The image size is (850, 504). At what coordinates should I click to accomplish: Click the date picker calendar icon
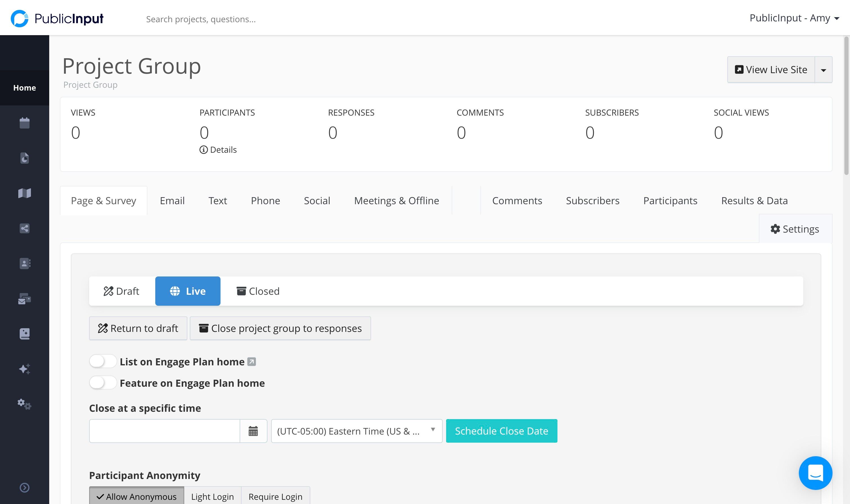[x=253, y=431]
